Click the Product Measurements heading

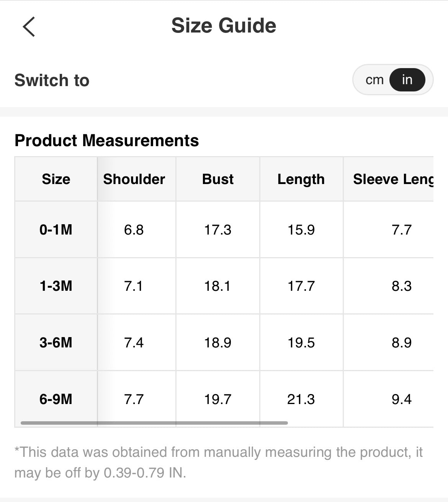pyautogui.click(x=106, y=140)
